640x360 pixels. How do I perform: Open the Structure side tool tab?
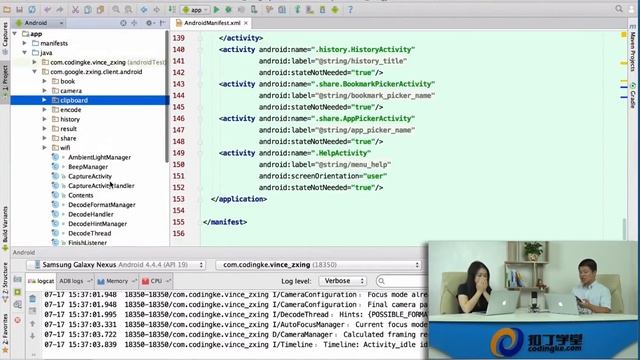(5, 282)
